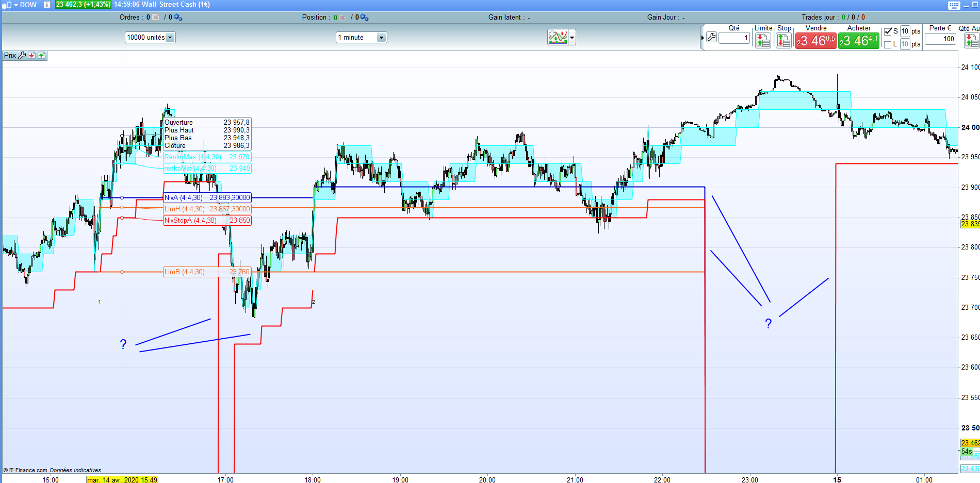The height and width of the screenshot is (483, 980).
Task: Close positions with the red X icon
Action: point(342,18)
